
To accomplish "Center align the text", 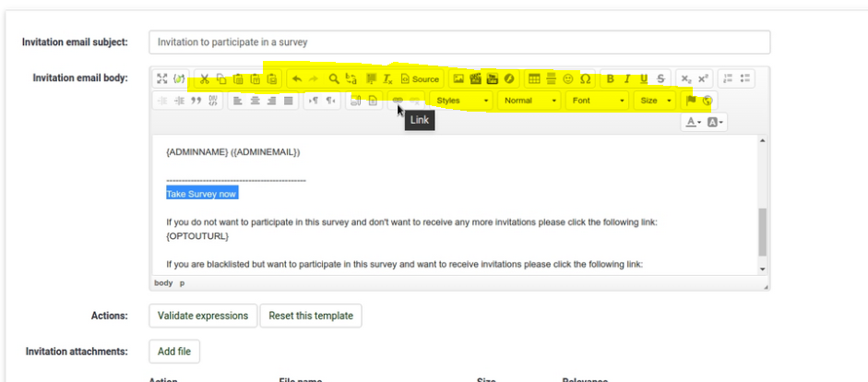I will pyautogui.click(x=255, y=101).
